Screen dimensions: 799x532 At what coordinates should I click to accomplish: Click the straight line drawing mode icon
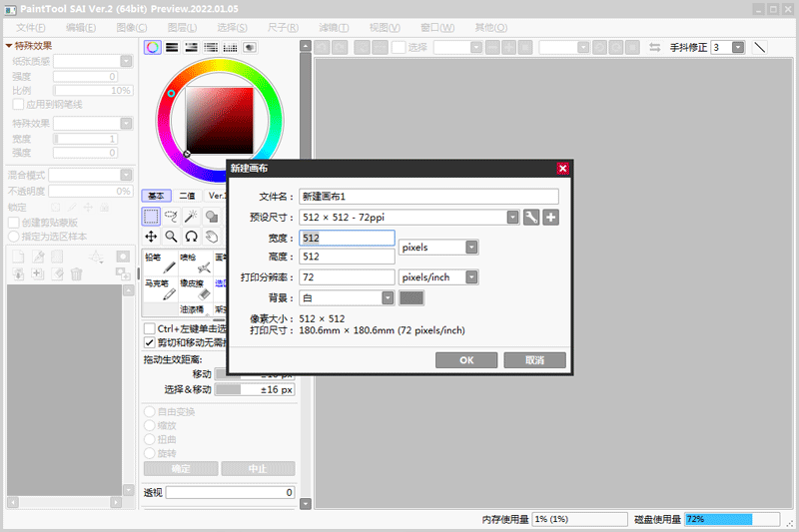pyautogui.click(x=760, y=47)
